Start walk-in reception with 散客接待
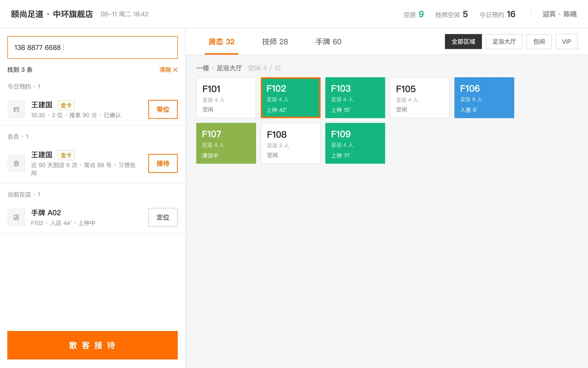This screenshot has height=368, width=588. (93, 345)
